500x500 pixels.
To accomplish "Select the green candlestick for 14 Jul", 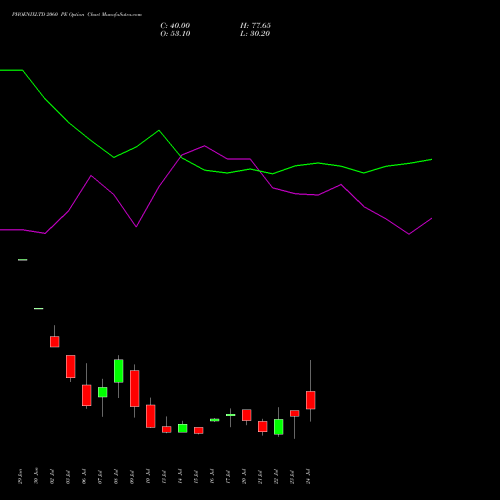I will [183, 428].
